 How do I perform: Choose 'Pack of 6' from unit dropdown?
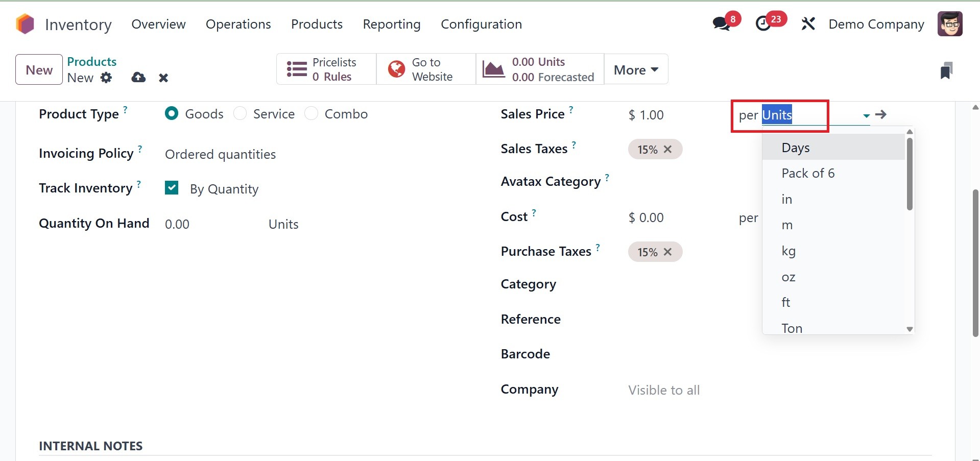pyautogui.click(x=808, y=174)
